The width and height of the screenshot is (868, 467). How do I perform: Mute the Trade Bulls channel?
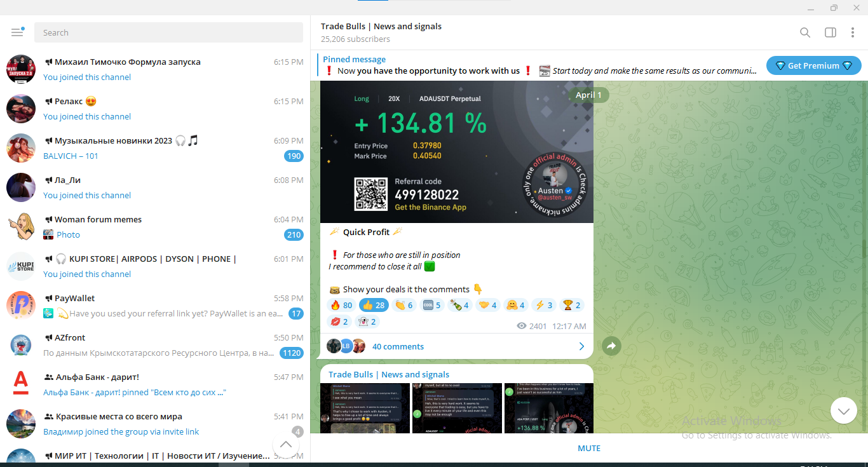pos(589,448)
